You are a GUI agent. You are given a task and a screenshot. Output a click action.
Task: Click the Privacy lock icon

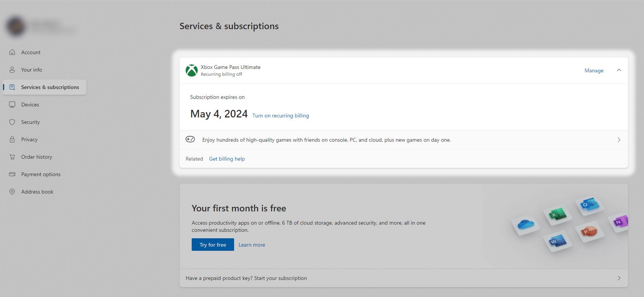point(12,139)
